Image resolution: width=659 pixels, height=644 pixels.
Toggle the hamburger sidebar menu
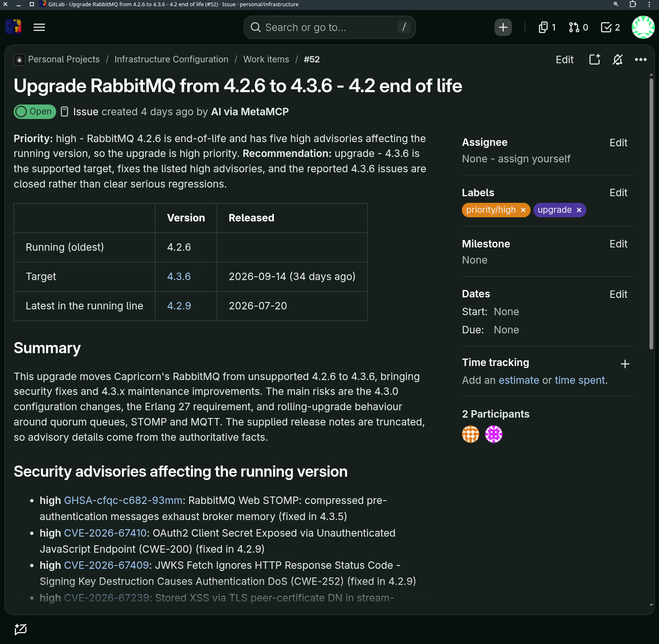39,27
